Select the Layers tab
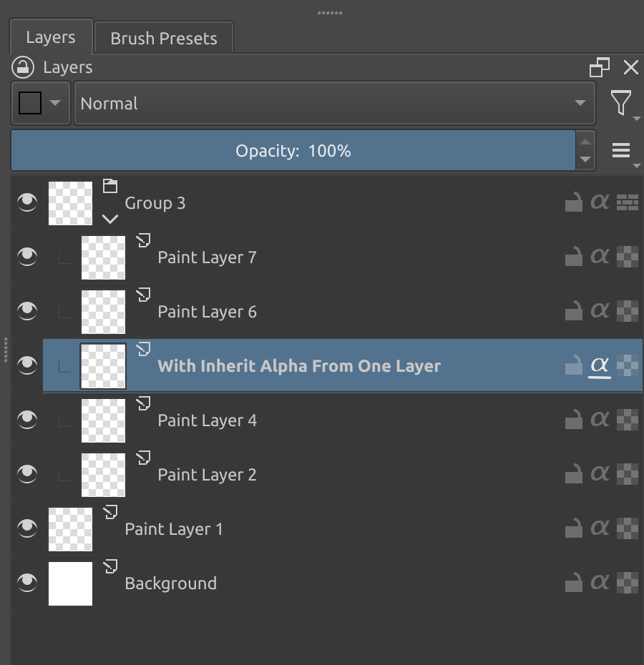Screen dimensions: 644x665 click(x=50, y=37)
